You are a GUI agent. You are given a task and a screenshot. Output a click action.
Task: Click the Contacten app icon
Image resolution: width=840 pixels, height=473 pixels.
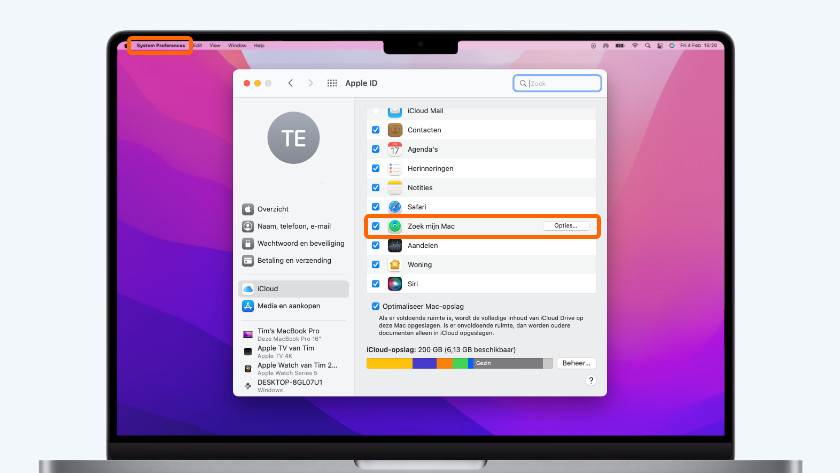(x=395, y=130)
